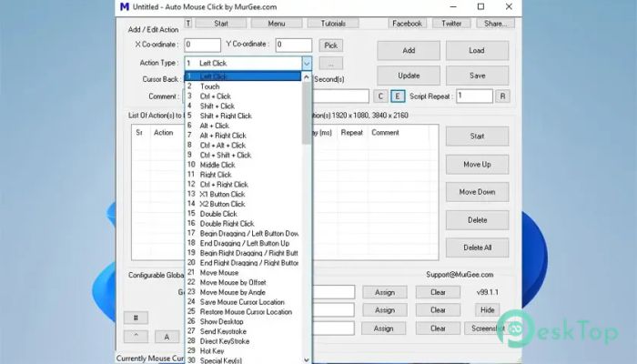Open the Menu button
This screenshot has width=637, height=364.
coord(277,24)
